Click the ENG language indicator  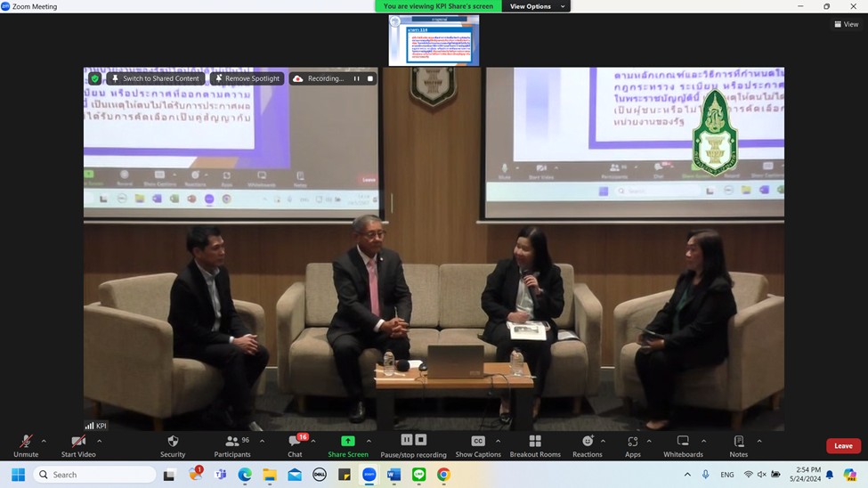click(x=726, y=475)
